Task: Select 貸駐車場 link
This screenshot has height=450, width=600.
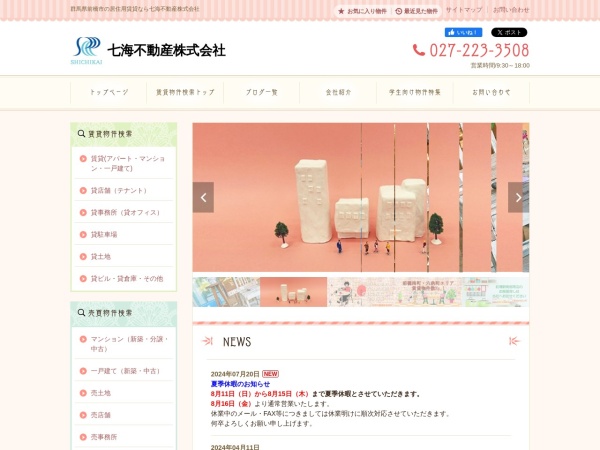Action: point(124,234)
